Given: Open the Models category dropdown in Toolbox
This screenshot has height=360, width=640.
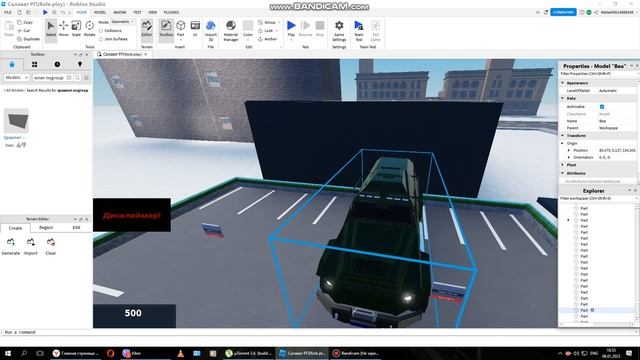Looking at the screenshot, I should [x=16, y=78].
